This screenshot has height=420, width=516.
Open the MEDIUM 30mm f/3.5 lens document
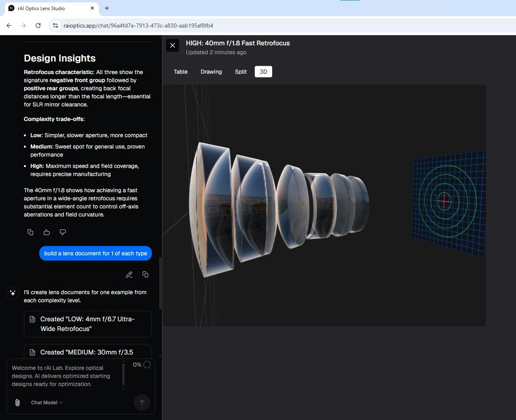(x=87, y=352)
